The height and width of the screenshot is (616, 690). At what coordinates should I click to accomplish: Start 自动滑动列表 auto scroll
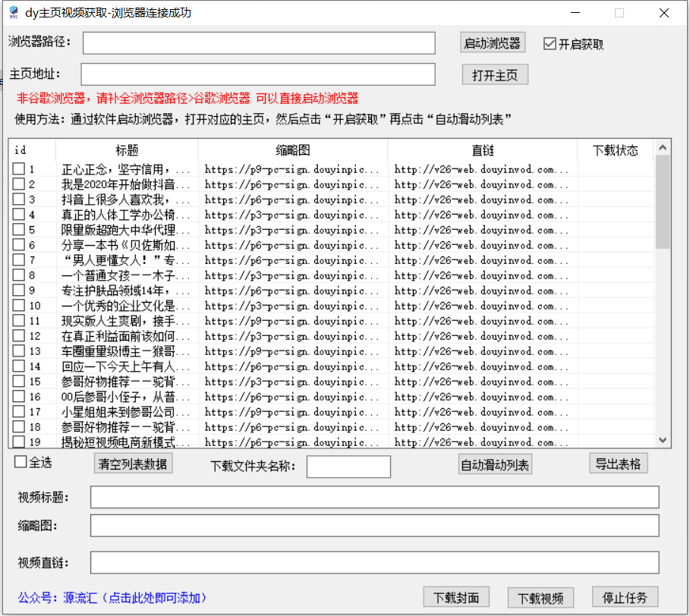click(495, 464)
